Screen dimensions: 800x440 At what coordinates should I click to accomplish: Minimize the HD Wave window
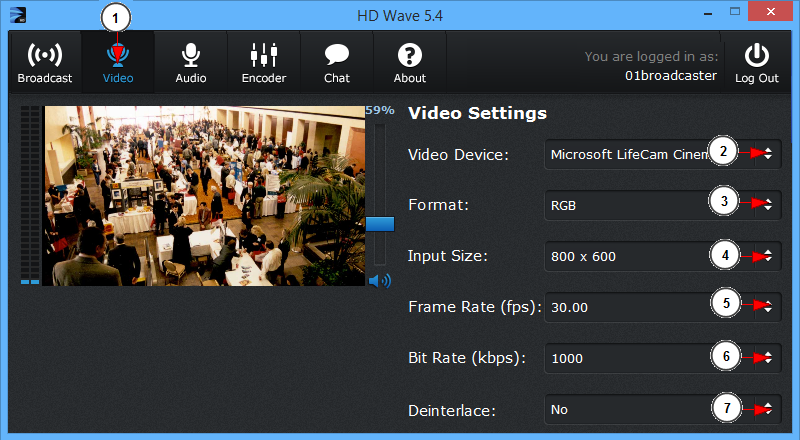click(708, 14)
